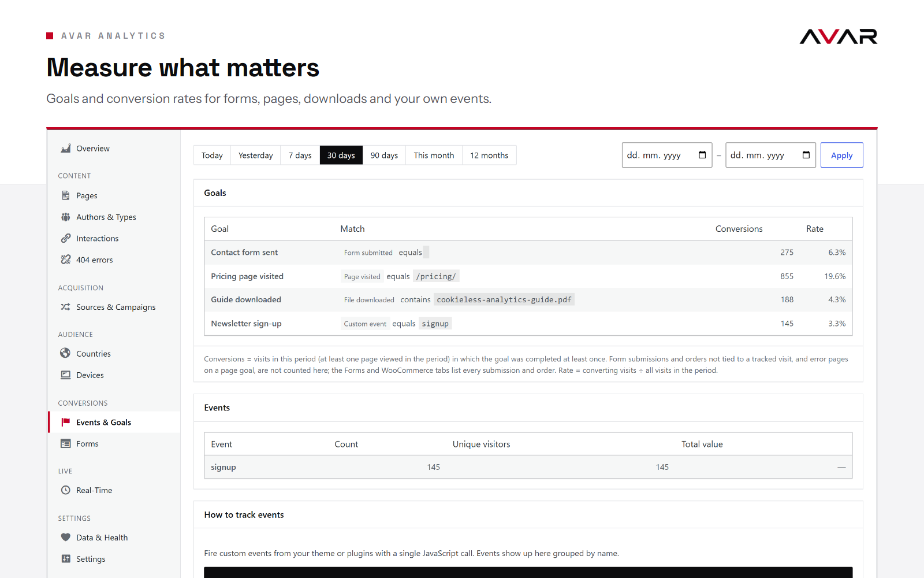Click the Forms icon in sidebar
924x578 pixels.
pyautogui.click(x=66, y=443)
